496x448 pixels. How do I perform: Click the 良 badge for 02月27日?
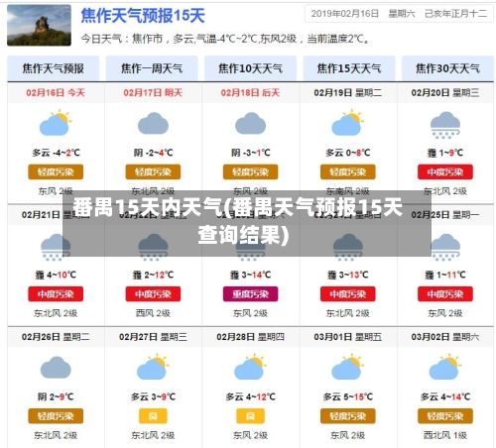pyautogui.click(x=153, y=416)
